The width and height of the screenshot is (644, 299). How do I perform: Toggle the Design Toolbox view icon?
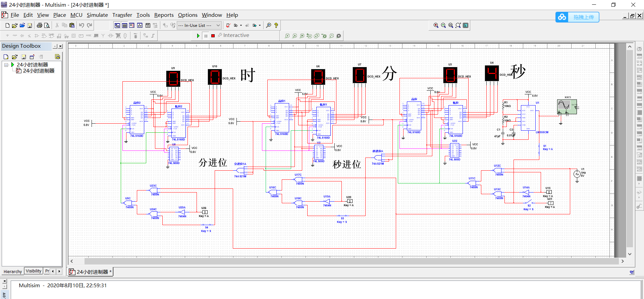pos(117,25)
